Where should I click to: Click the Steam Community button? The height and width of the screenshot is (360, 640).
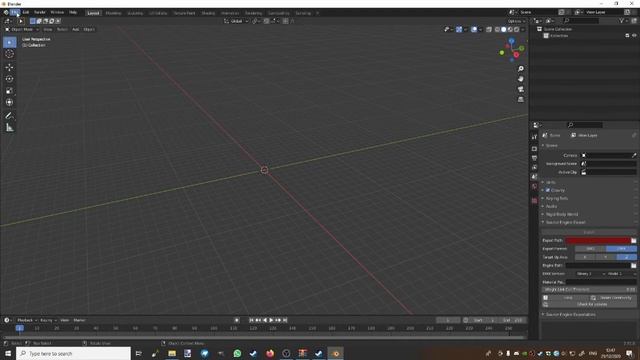tap(613, 298)
